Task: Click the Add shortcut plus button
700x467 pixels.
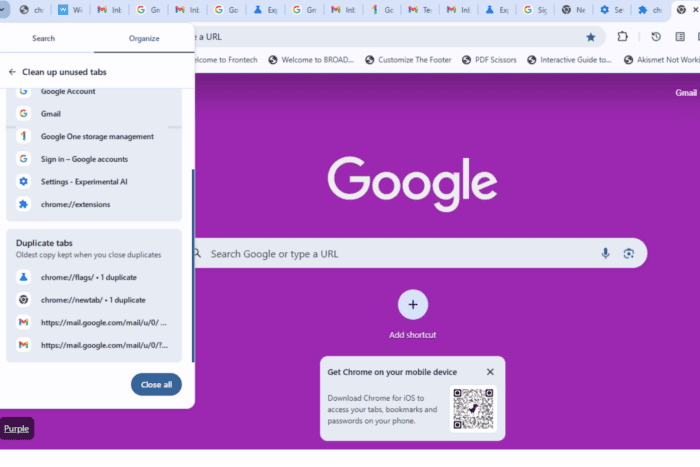Action: 412,304
